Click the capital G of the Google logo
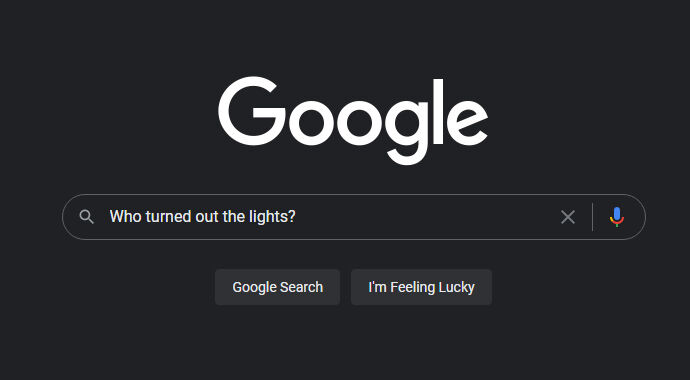Screen dimensions: 690x380 click(252, 111)
